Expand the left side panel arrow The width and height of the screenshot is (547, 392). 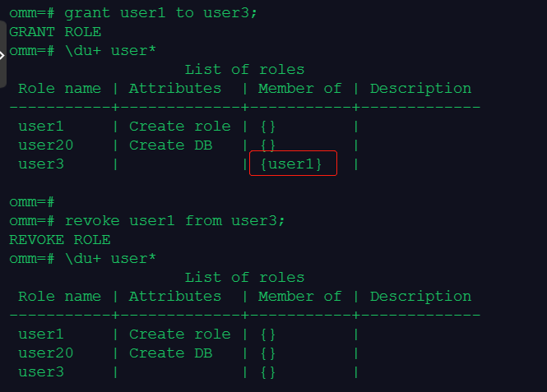coord(3,54)
